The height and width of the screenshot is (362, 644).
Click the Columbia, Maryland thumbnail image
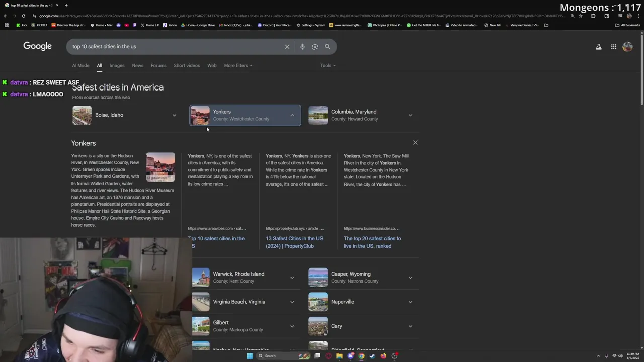tap(318, 115)
